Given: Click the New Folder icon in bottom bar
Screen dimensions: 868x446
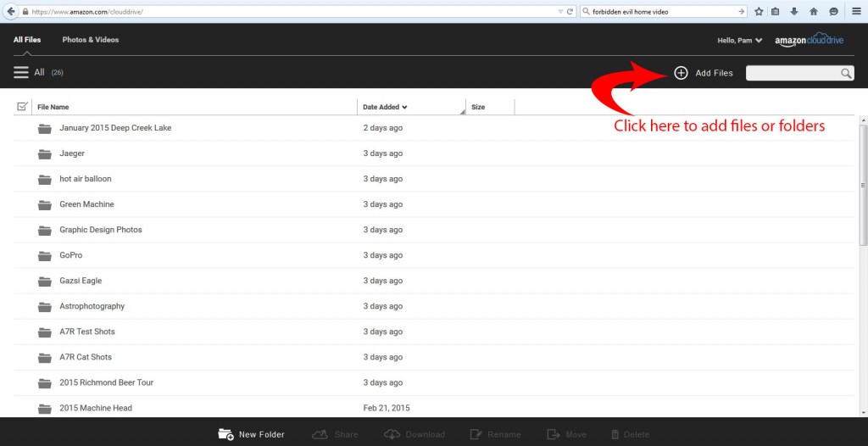Looking at the screenshot, I should pyautogui.click(x=225, y=434).
